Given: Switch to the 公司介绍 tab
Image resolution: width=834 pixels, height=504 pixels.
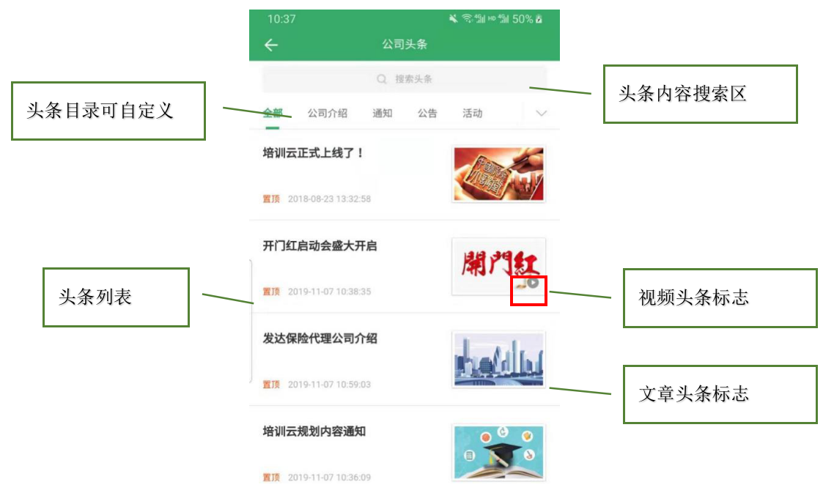Looking at the screenshot, I should pyautogui.click(x=327, y=114).
